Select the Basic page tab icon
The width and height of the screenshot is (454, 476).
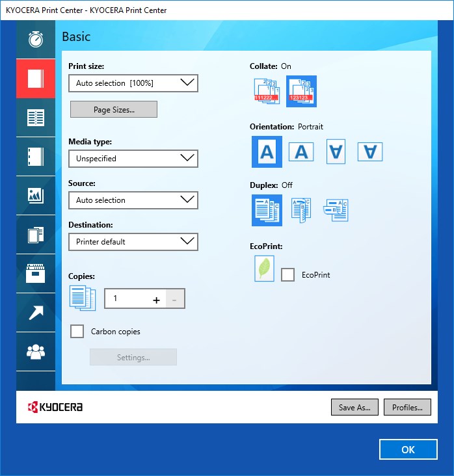point(36,79)
